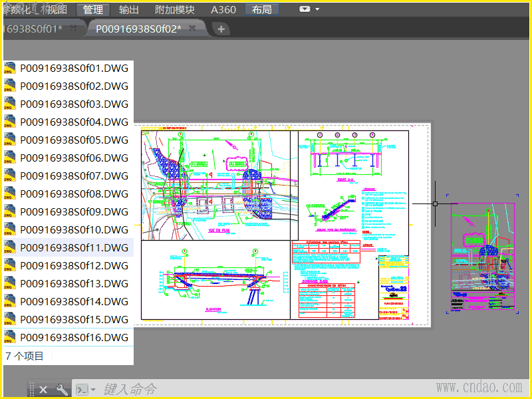Click the small drawing viewport thumbnail at right

(482, 256)
